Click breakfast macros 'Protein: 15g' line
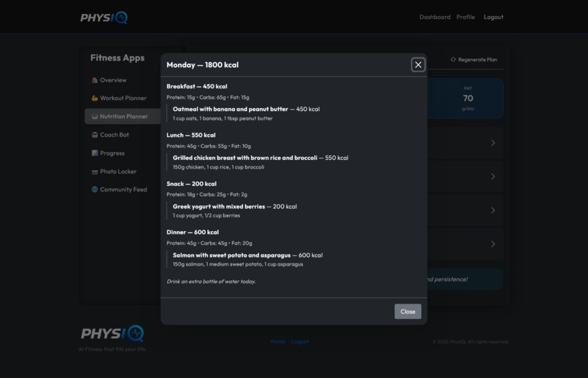 tap(208, 98)
